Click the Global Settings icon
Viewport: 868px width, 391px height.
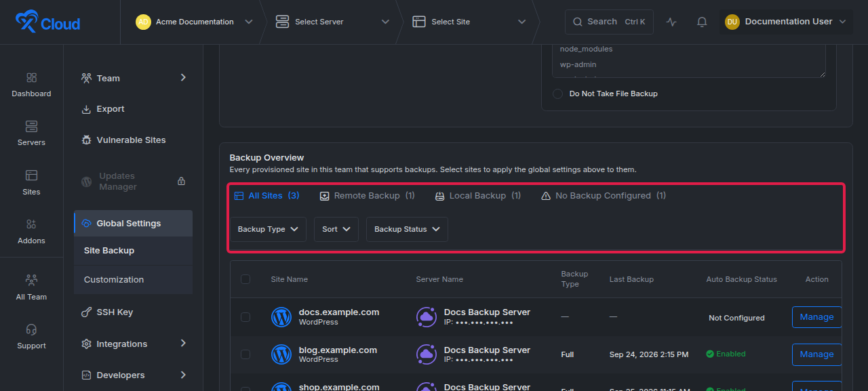[x=86, y=224]
